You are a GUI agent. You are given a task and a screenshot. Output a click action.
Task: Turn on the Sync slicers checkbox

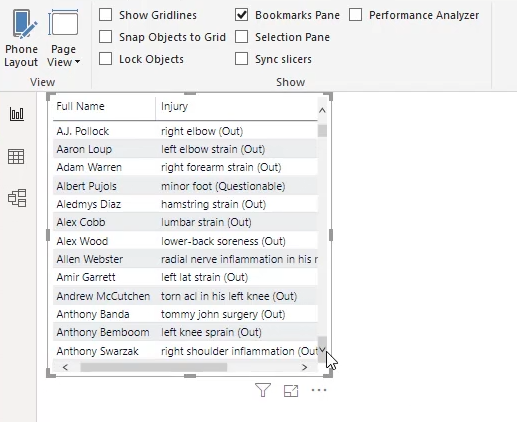[241, 59]
